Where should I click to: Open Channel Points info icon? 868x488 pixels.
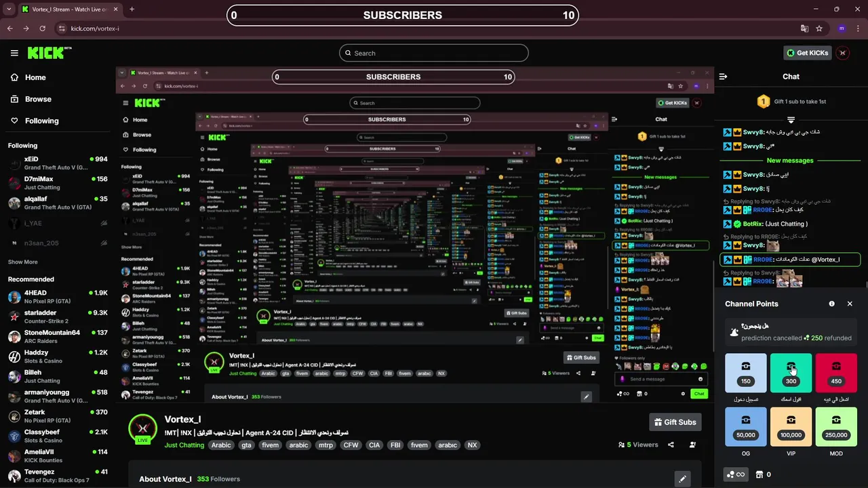click(832, 304)
